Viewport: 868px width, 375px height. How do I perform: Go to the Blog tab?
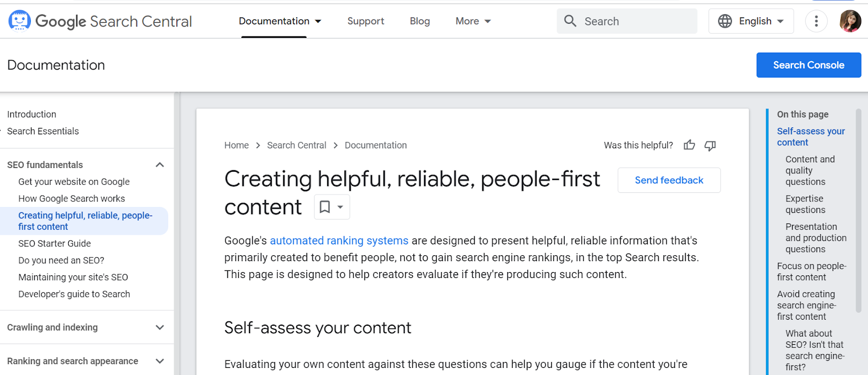[x=420, y=21]
